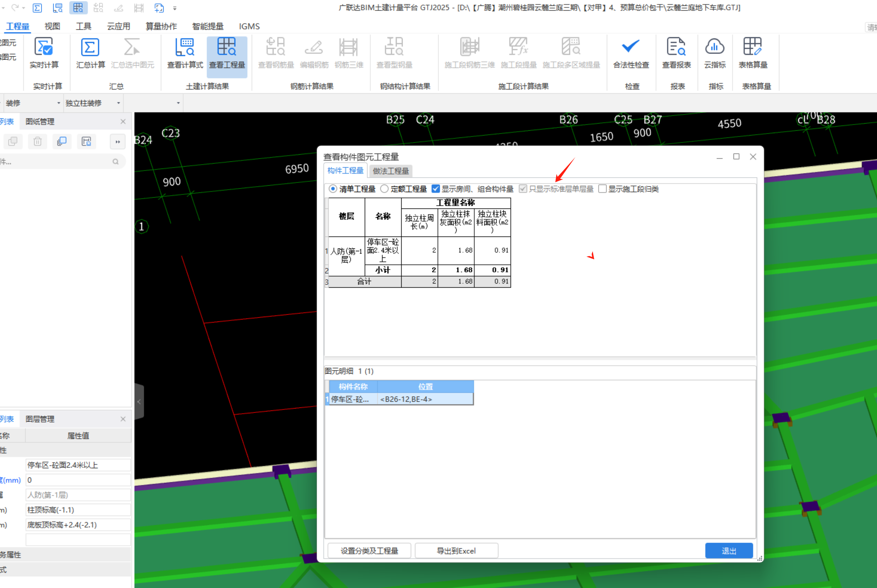Enable 显示施工段归类 checkbox
The width and height of the screenshot is (877, 588).
(602, 189)
